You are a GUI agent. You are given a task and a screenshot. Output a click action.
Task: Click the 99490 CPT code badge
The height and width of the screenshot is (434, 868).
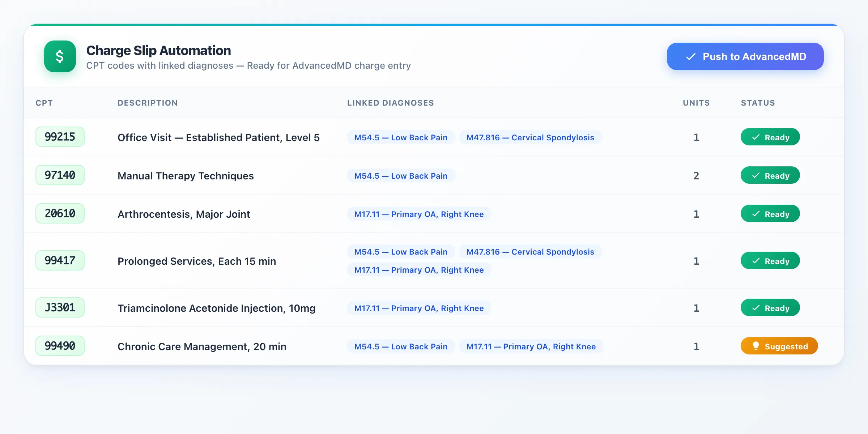60,346
